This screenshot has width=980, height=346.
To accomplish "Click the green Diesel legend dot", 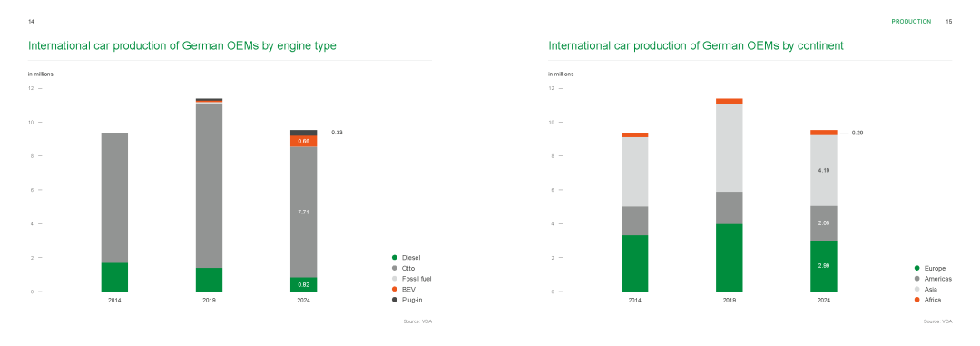I will tap(395, 258).
